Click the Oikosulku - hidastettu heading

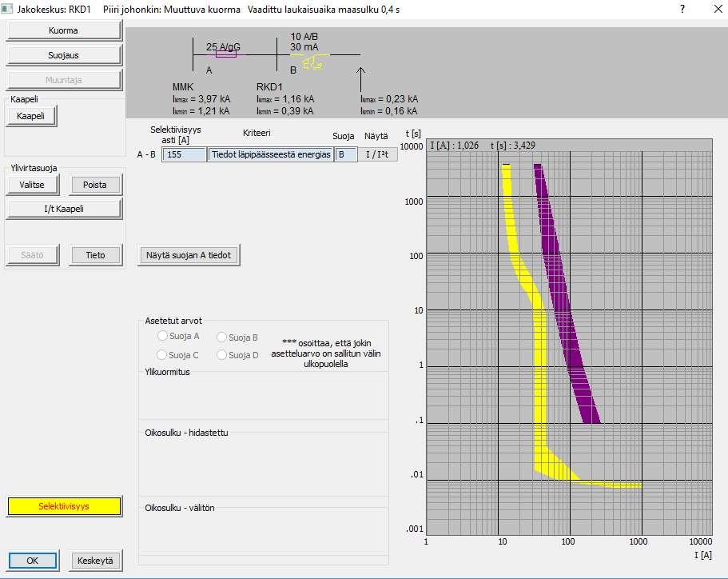pyautogui.click(x=187, y=433)
